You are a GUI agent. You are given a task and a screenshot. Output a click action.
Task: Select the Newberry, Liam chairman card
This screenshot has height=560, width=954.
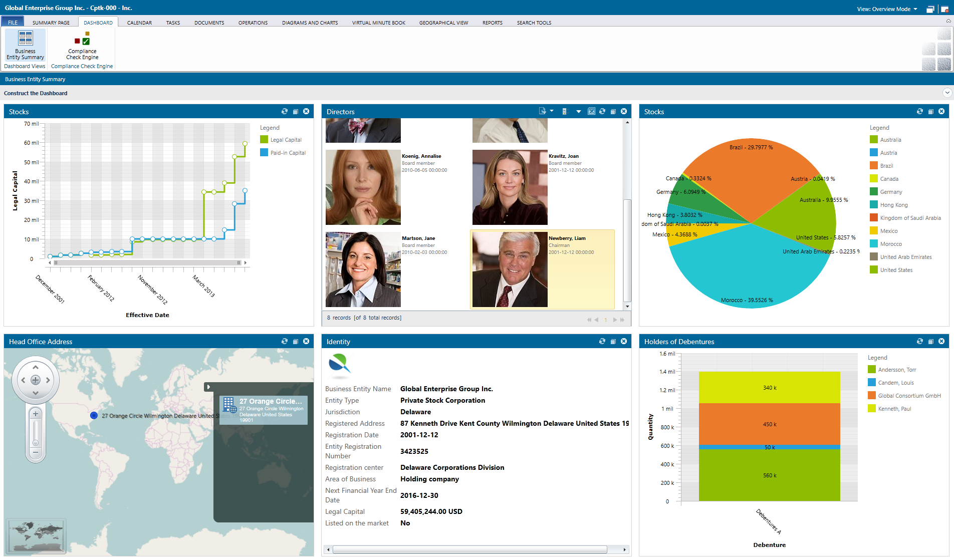pos(542,269)
